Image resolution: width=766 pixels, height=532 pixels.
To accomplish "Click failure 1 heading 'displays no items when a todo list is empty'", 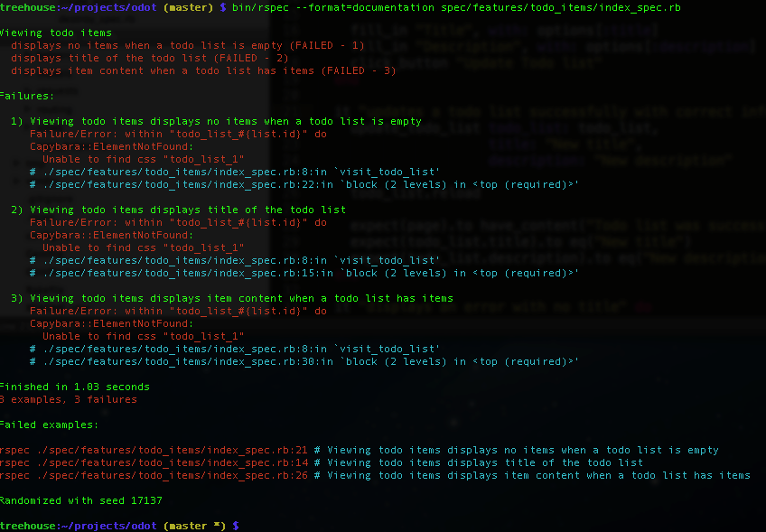I will point(216,121).
